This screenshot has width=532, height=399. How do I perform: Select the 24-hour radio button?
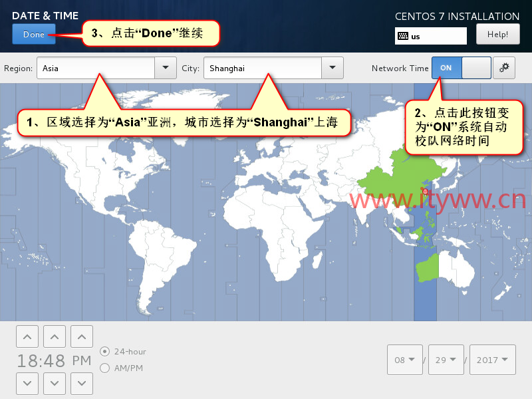pos(105,352)
